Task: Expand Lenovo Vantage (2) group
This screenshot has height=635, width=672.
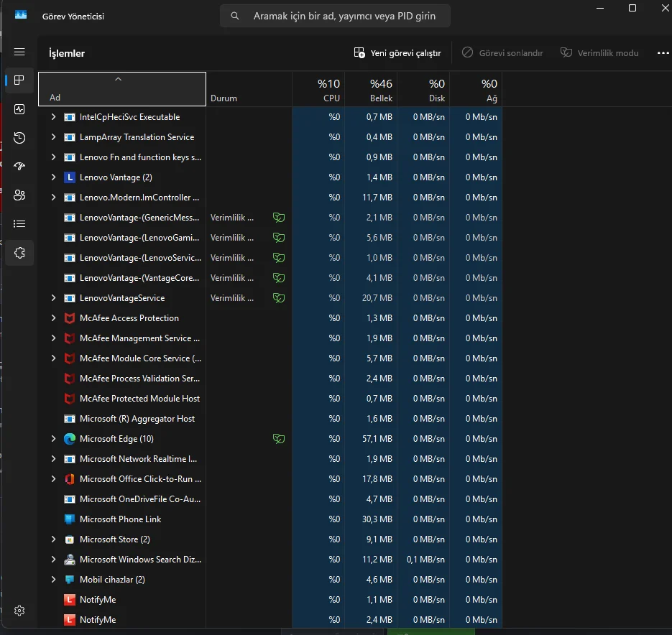Action: [53, 177]
